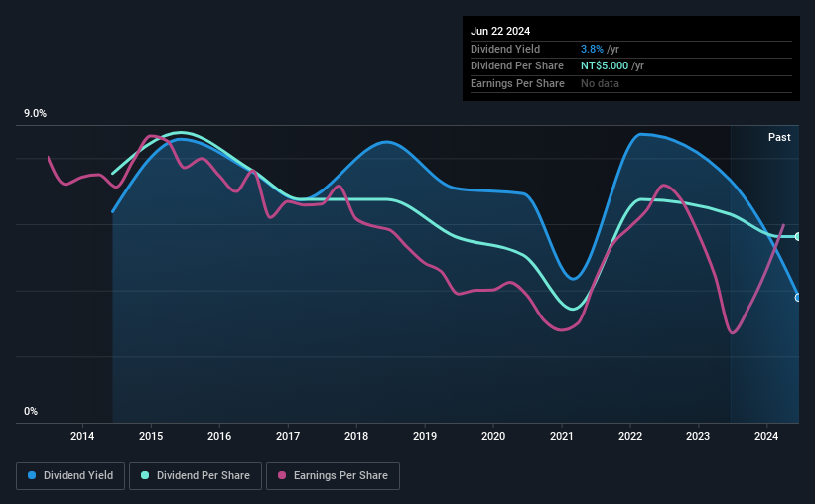Select the Dividend Yield endpoint marker on chart
Viewport: 815px width, 504px height.
coord(798,298)
